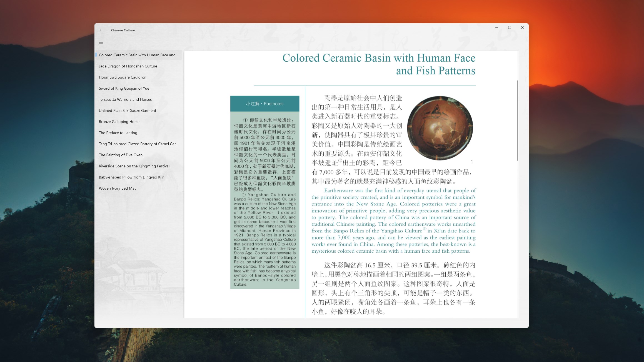Select Unlined Plain Silk Gauze Garment
Screen dimensions: 644x362
pos(128,110)
